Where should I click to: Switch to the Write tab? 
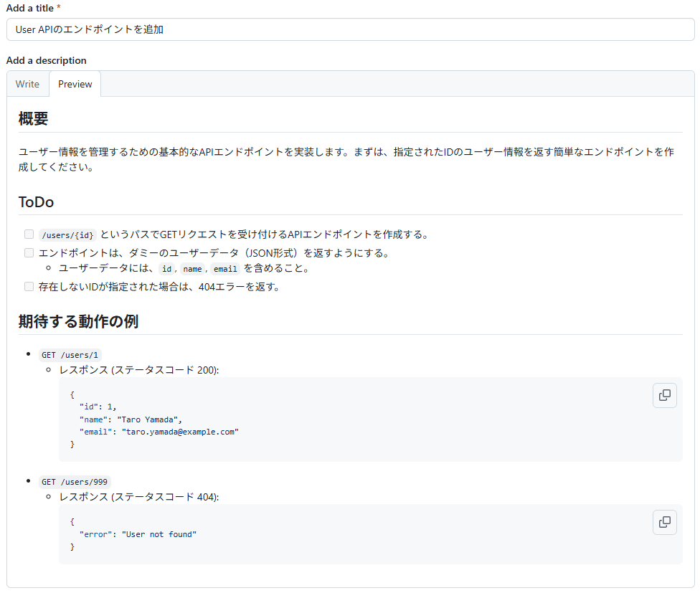point(27,84)
